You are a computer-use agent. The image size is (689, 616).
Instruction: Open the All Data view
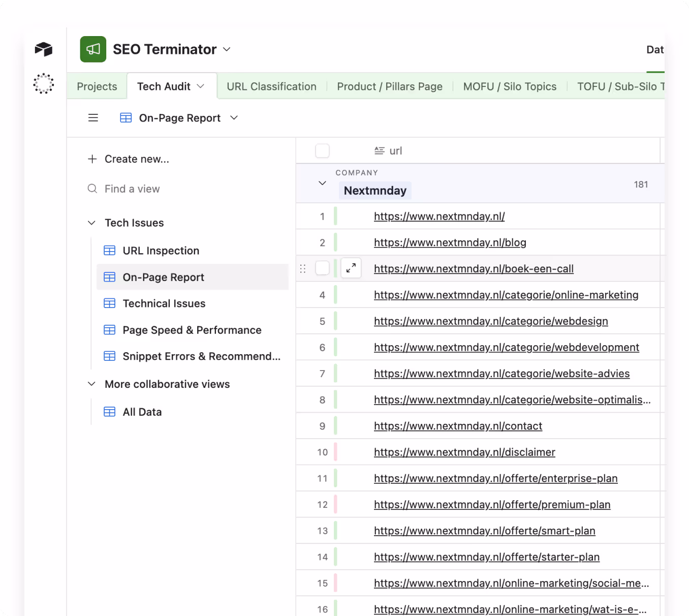click(193, 412)
